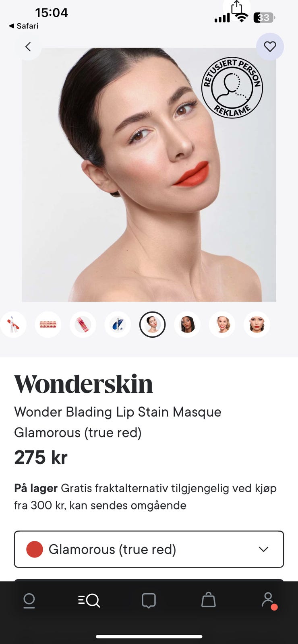This screenshot has width=298, height=644.
Task: Tap the Retusjert Person Reklame badge
Action: 232,87
